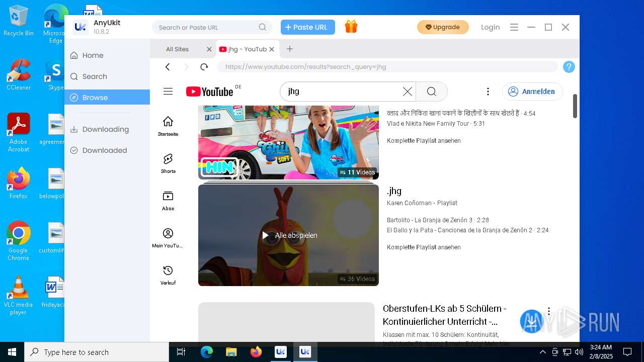
Task: Go back in the built-in browser
Action: 168,67
